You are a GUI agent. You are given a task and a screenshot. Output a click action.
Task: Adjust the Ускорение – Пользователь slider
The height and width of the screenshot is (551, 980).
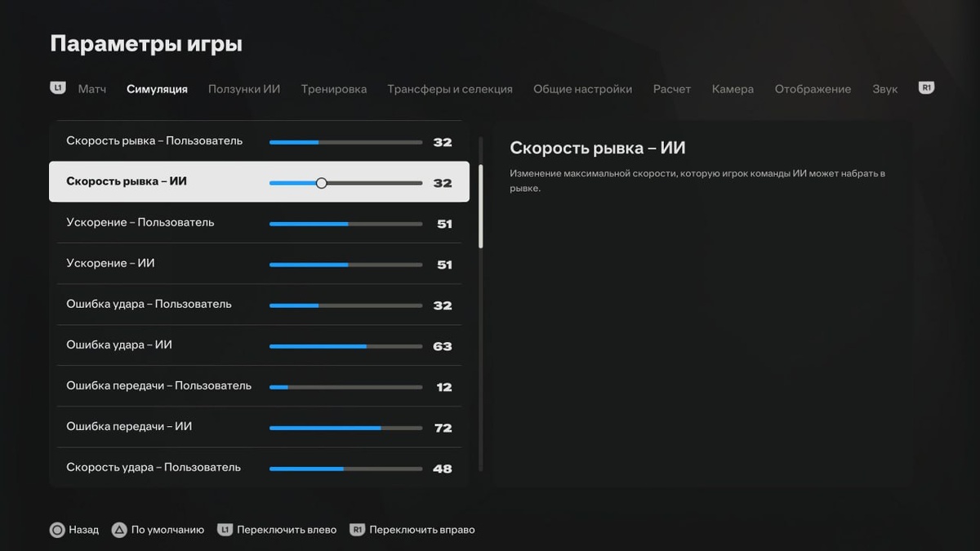click(346, 224)
